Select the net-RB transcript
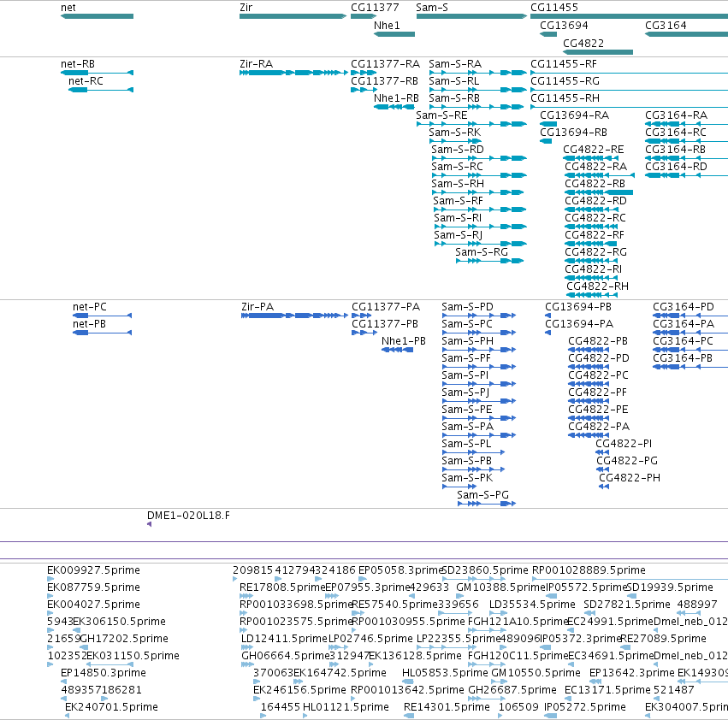Image resolution: width=728 pixels, height=720 pixels. pyautogui.click(x=97, y=73)
